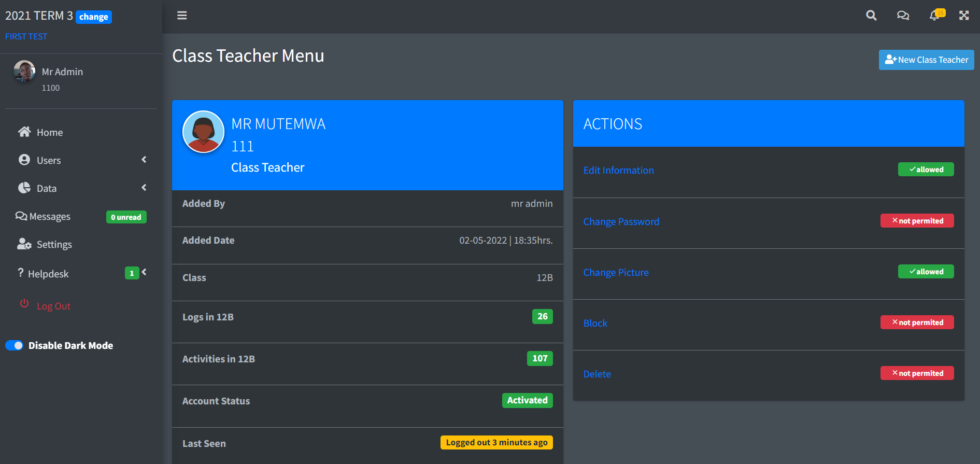Click the 0 unread messages badge
This screenshot has height=464, width=980.
(126, 217)
